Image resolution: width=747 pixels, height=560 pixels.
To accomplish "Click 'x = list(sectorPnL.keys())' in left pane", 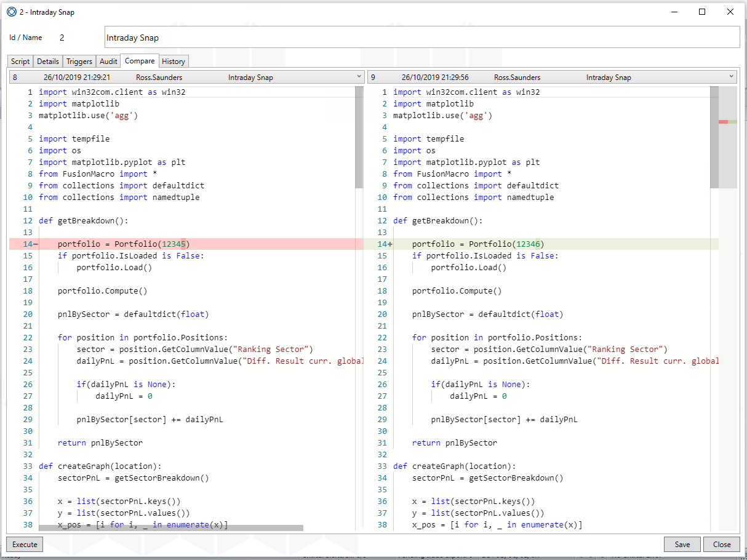I will coord(119,502).
